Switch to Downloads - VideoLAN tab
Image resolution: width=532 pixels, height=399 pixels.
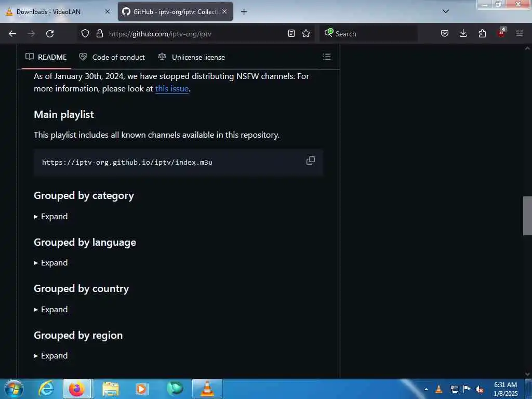58,11
